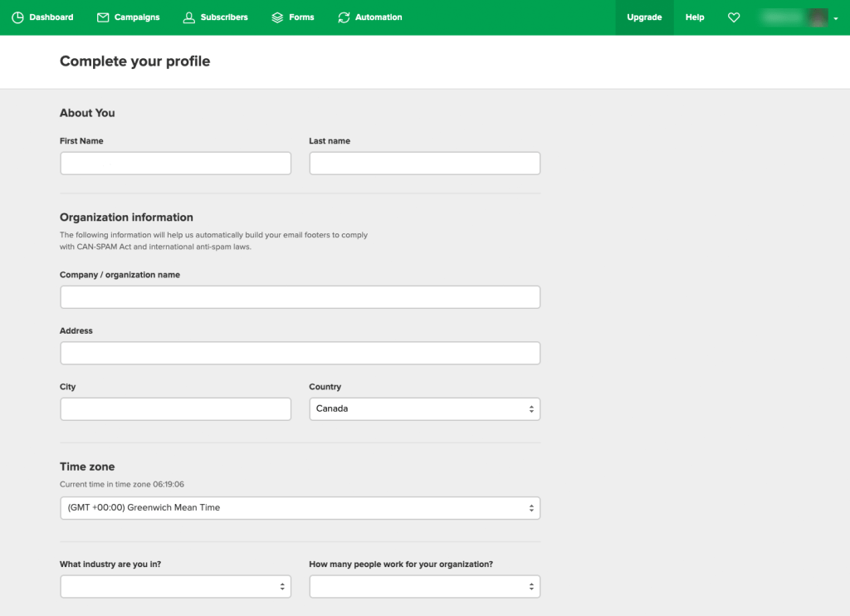This screenshot has height=616, width=850.
Task: Focus the City input field
Action: 175,409
